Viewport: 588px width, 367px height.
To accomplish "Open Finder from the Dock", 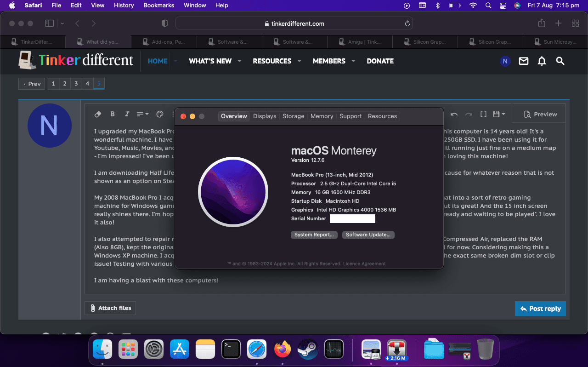I will 102,349.
